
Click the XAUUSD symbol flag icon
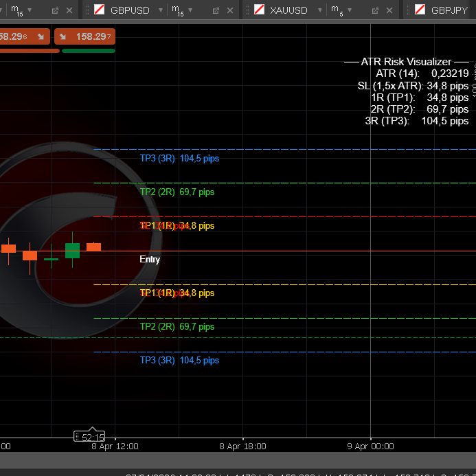pyautogui.click(x=260, y=10)
